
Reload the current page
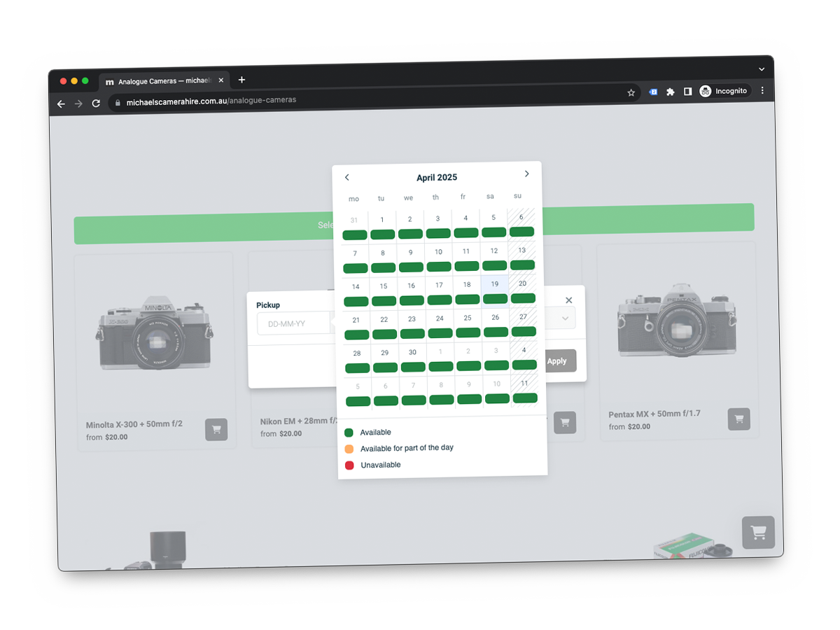[96, 104]
